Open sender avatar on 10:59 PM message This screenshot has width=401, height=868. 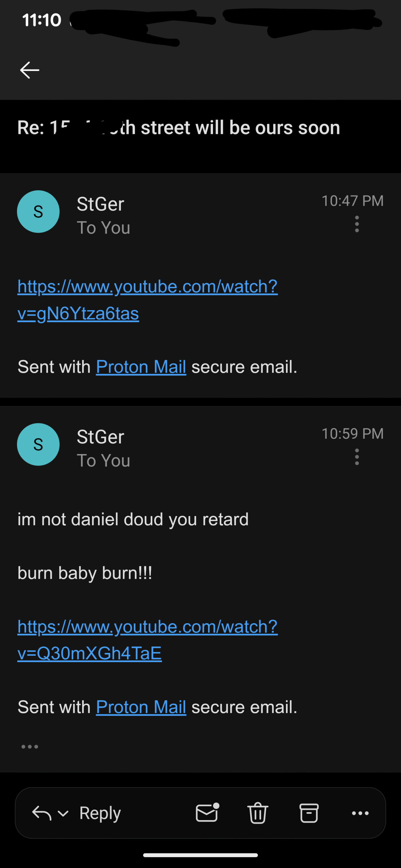coord(38,445)
